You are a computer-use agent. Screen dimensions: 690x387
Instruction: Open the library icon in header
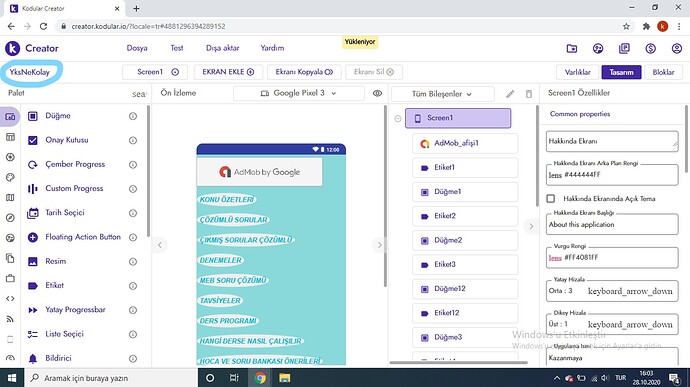click(x=624, y=48)
